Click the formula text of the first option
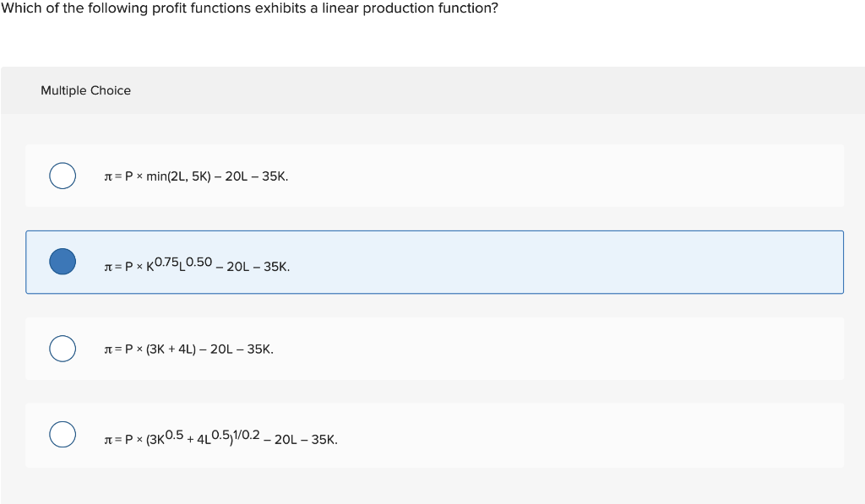 (195, 176)
